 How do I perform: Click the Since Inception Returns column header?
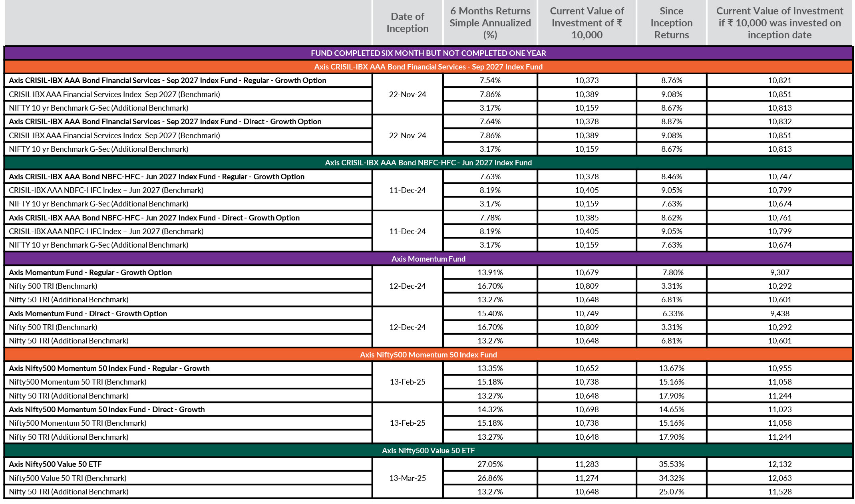click(671, 23)
